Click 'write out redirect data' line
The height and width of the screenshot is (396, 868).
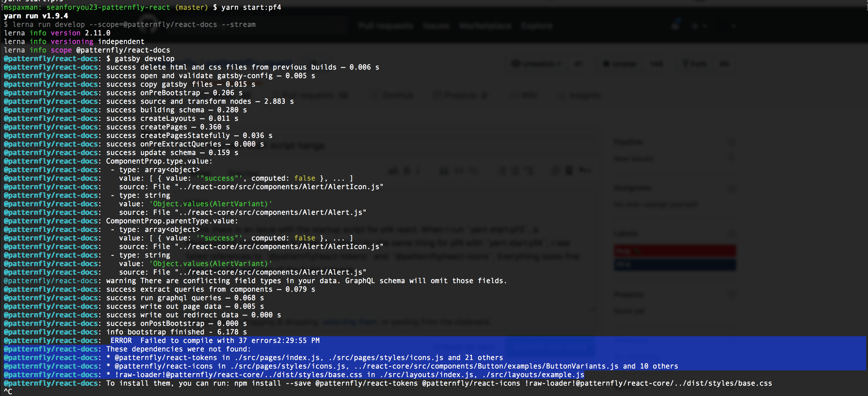[x=142, y=315]
